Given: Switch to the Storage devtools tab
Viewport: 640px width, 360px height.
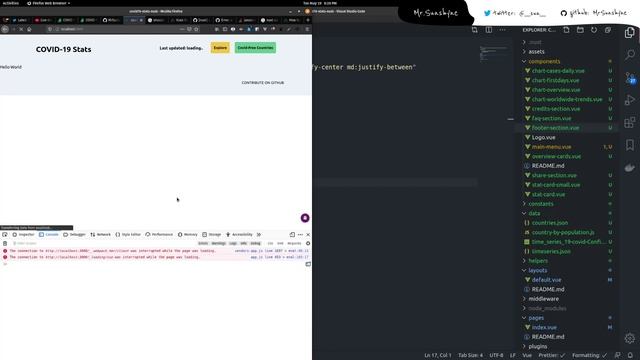Looking at the screenshot, I should (211, 235).
